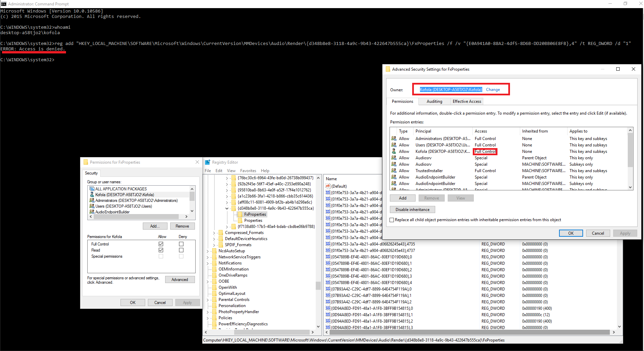Toggle the Read Deny checkbox
The height and width of the screenshot is (351, 644).
click(x=181, y=250)
